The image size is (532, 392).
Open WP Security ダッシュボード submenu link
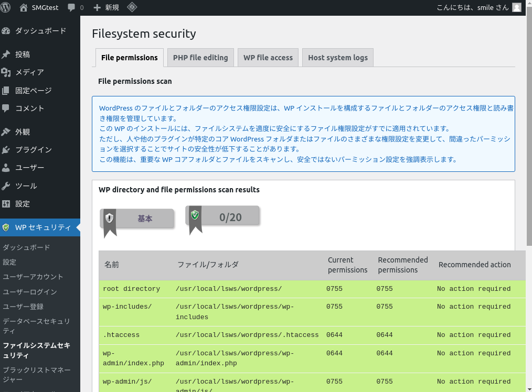[26, 247]
